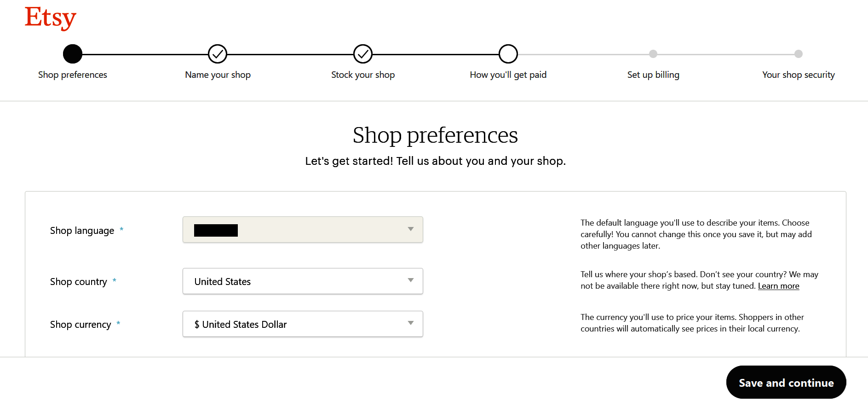Image resolution: width=868 pixels, height=407 pixels.
Task: Click the Set up billing step dot
Action: point(653,54)
